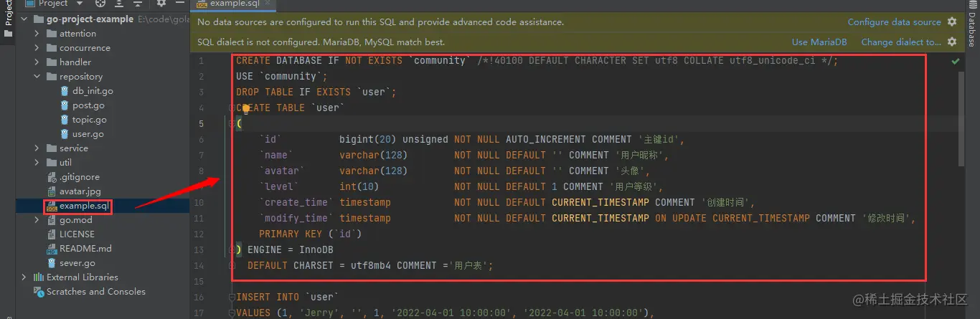Click the util folder icon
980x319 pixels.
pyautogui.click(x=52, y=163)
